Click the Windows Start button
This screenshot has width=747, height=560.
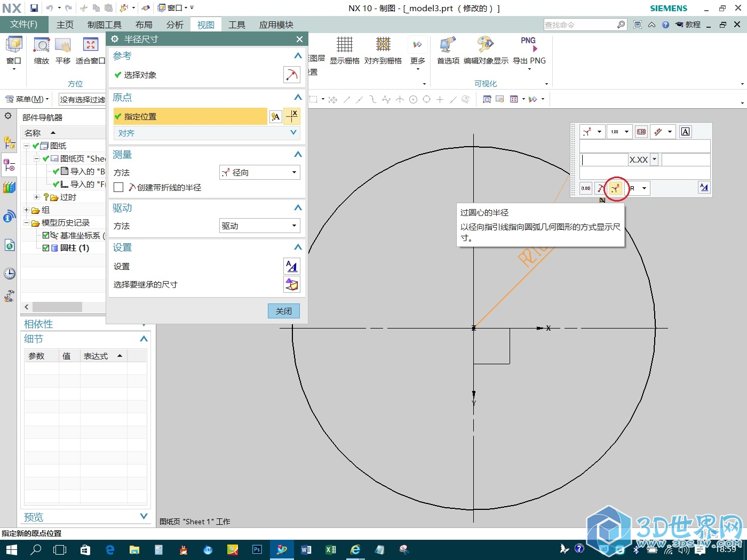[12, 549]
